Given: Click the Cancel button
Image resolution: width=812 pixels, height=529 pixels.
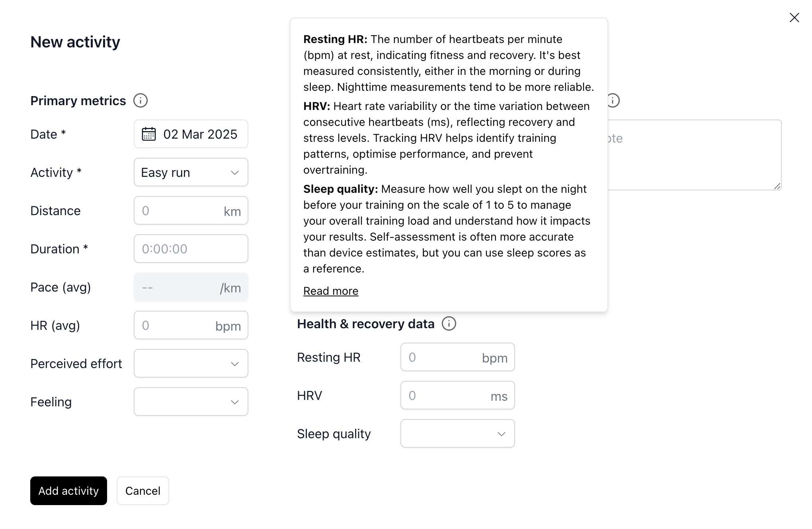Looking at the screenshot, I should tap(142, 491).
